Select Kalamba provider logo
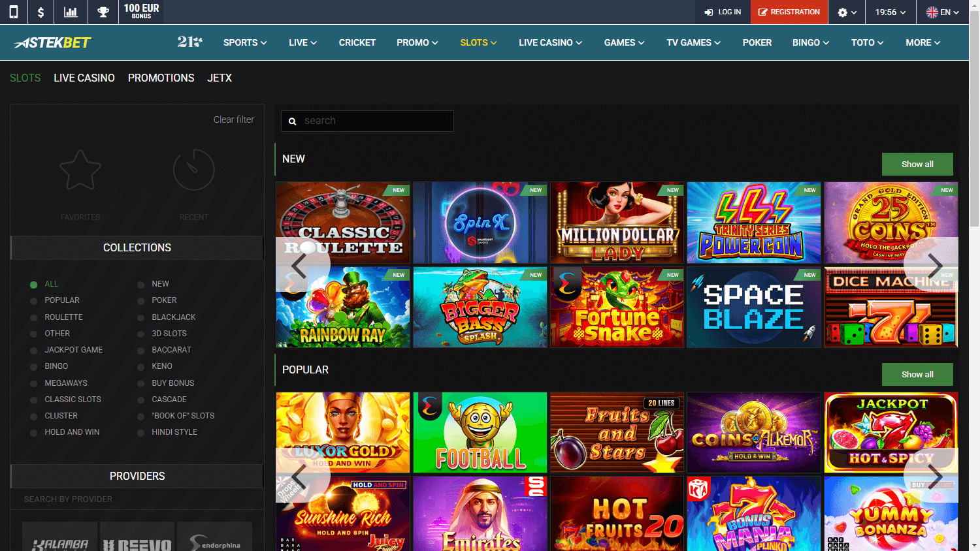 (60, 537)
